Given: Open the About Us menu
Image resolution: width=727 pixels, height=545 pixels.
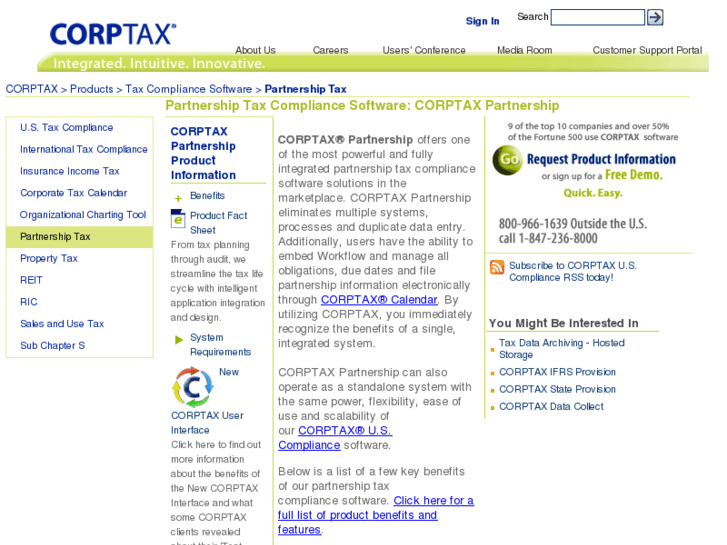Looking at the screenshot, I should (x=255, y=50).
